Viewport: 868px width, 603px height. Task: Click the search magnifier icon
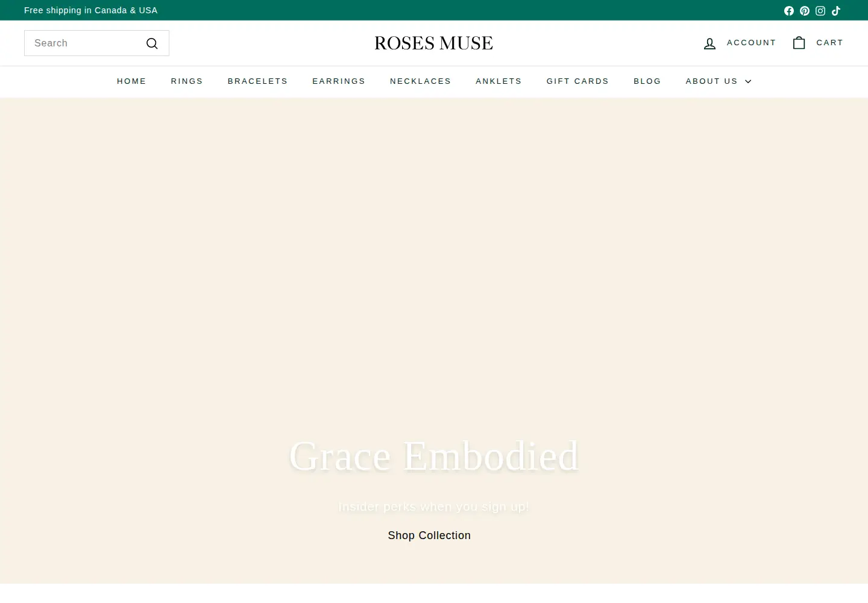tap(152, 43)
